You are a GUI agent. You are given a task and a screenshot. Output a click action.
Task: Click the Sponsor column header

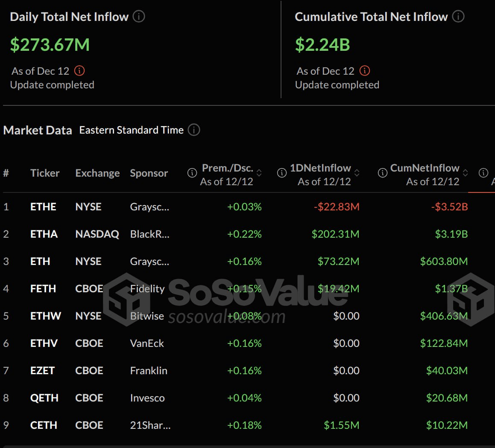click(149, 173)
